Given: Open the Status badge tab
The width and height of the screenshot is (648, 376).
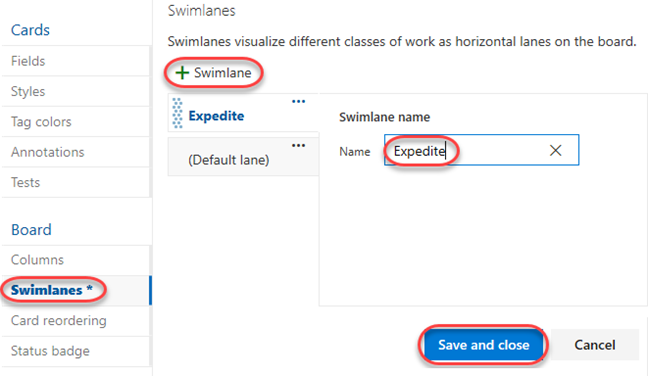Looking at the screenshot, I should click(x=76, y=351).
